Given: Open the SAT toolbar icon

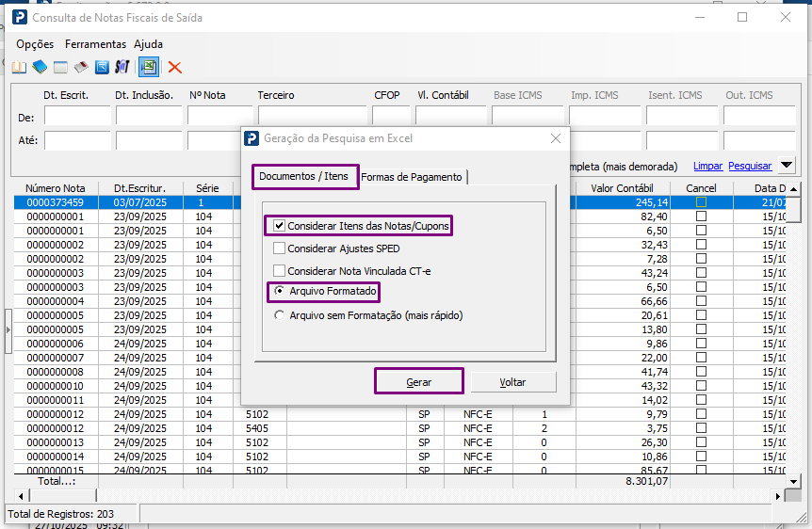Looking at the screenshot, I should 122,67.
